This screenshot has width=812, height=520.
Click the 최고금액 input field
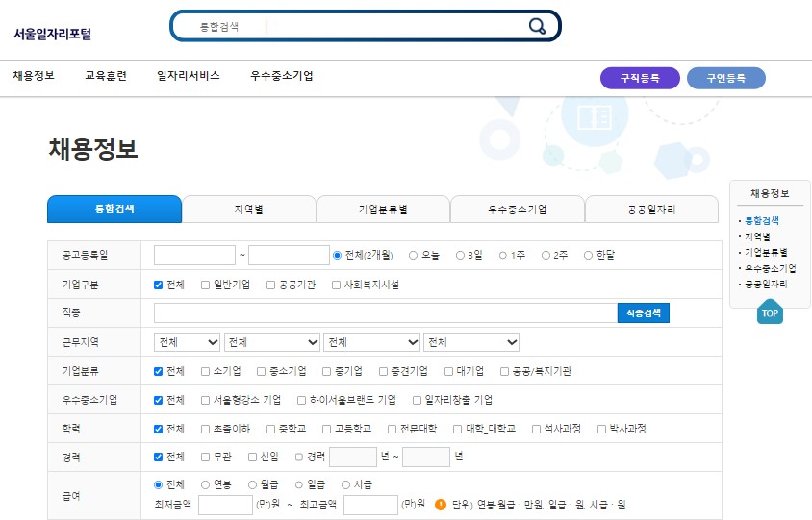[370, 505]
